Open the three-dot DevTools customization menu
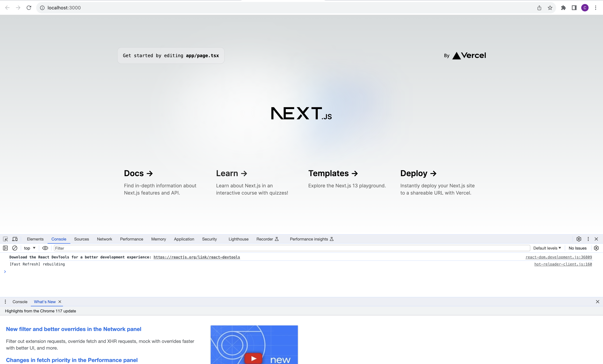The width and height of the screenshot is (603, 364). click(x=588, y=239)
